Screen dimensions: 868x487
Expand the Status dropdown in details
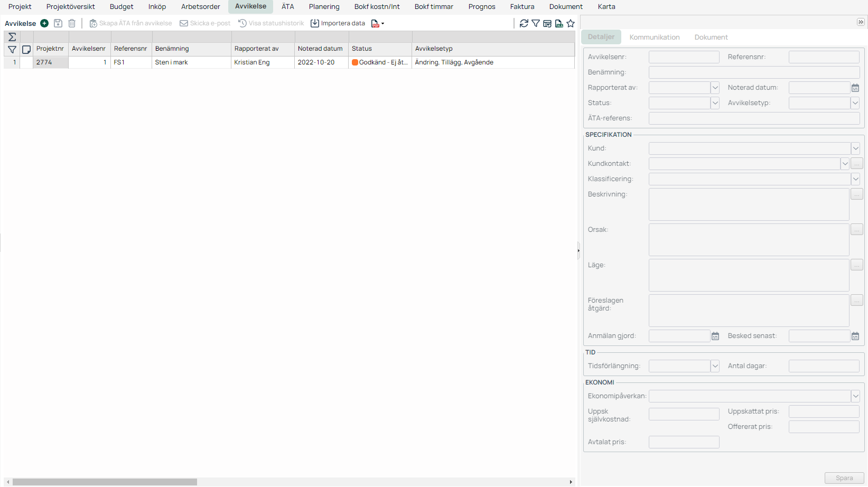coord(715,103)
